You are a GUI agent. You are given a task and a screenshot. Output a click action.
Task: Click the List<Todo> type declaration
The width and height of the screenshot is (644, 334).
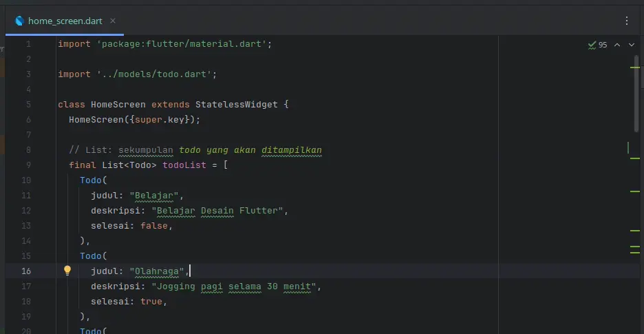coord(129,165)
